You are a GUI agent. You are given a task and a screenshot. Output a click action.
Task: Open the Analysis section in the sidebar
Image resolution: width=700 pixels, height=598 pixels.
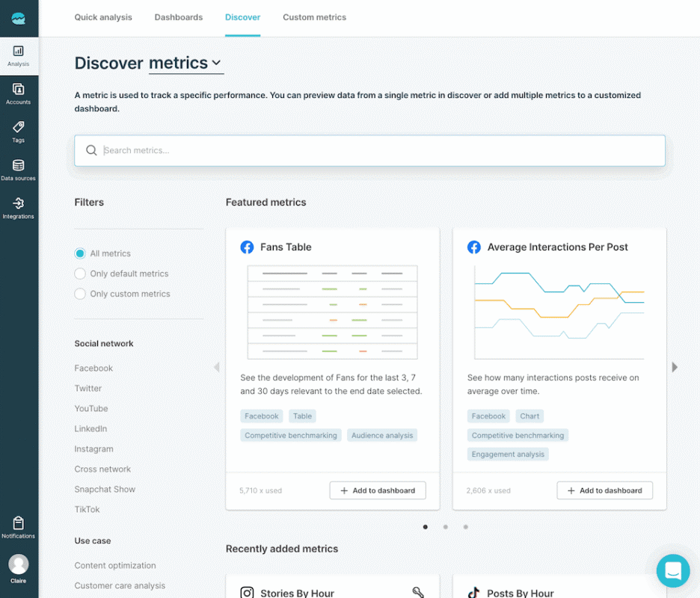coord(18,54)
